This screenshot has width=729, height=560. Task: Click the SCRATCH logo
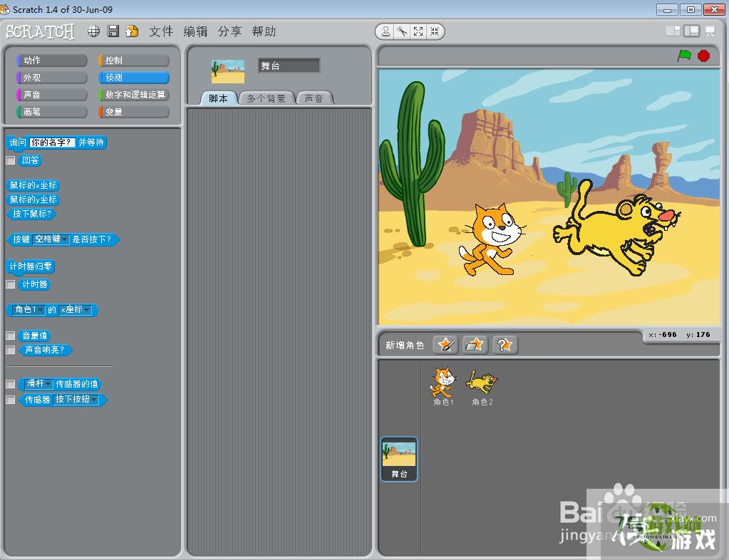pyautogui.click(x=40, y=31)
